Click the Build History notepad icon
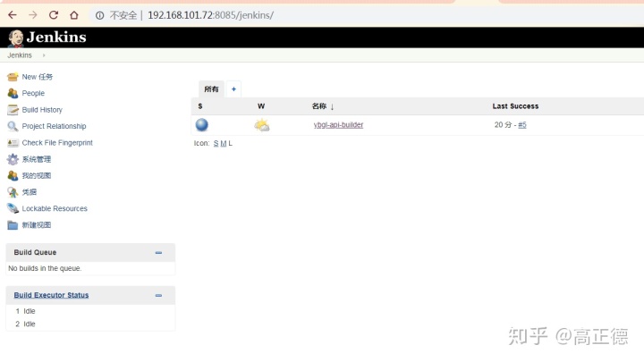 click(x=13, y=110)
